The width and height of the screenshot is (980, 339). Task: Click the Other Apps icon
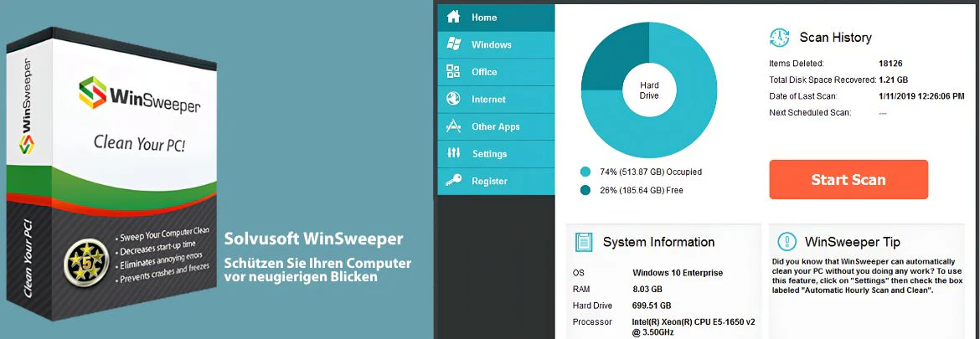[x=453, y=126]
